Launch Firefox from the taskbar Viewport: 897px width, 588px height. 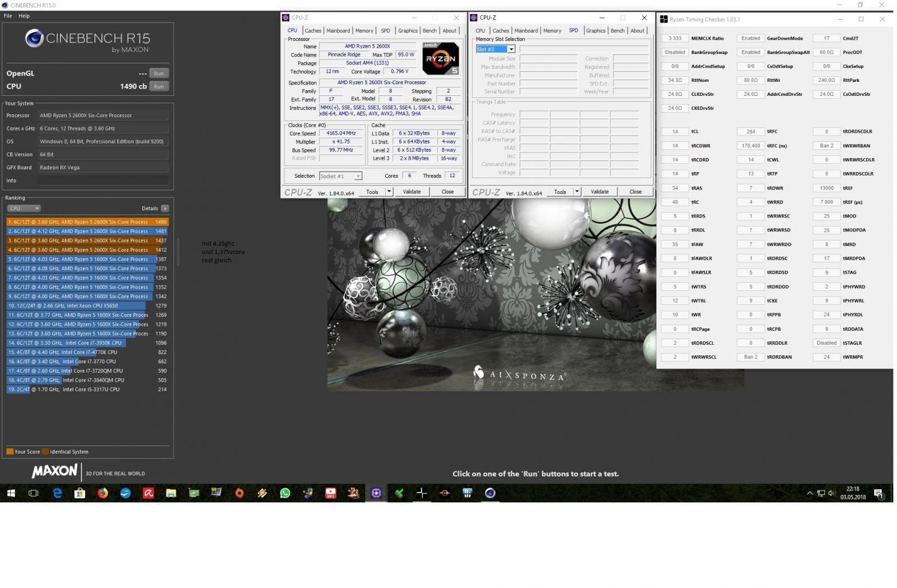click(x=103, y=493)
